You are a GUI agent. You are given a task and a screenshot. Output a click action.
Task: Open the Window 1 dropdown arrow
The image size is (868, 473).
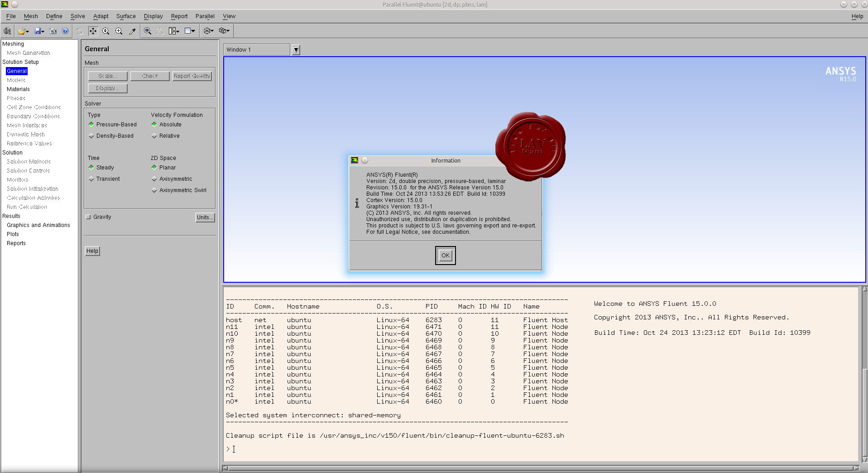pos(296,50)
